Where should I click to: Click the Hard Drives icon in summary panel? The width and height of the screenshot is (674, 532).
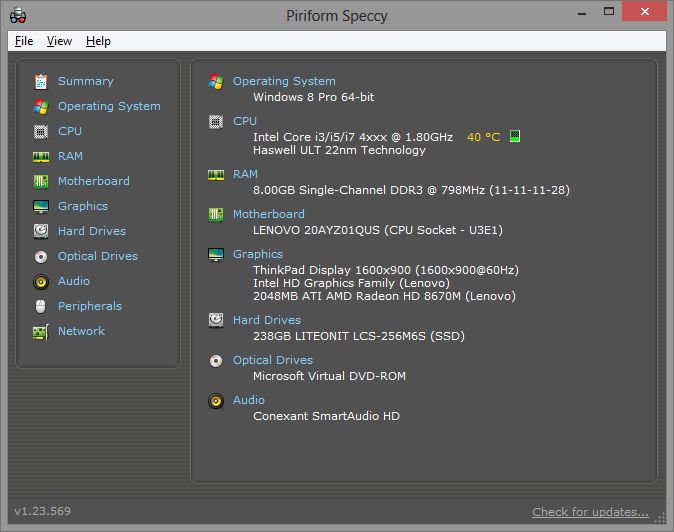click(x=216, y=320)
